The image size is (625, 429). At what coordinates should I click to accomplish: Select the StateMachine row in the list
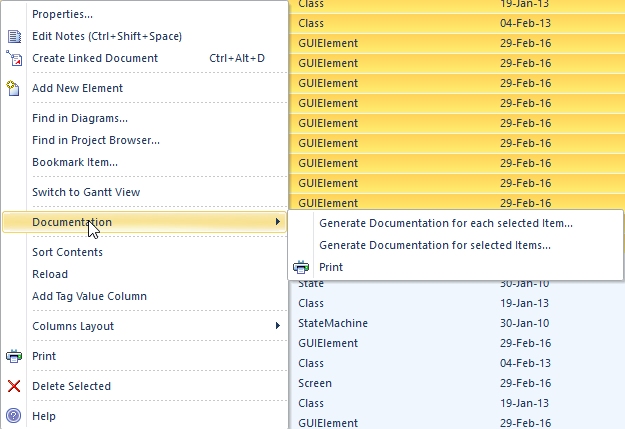click(333, 323)
